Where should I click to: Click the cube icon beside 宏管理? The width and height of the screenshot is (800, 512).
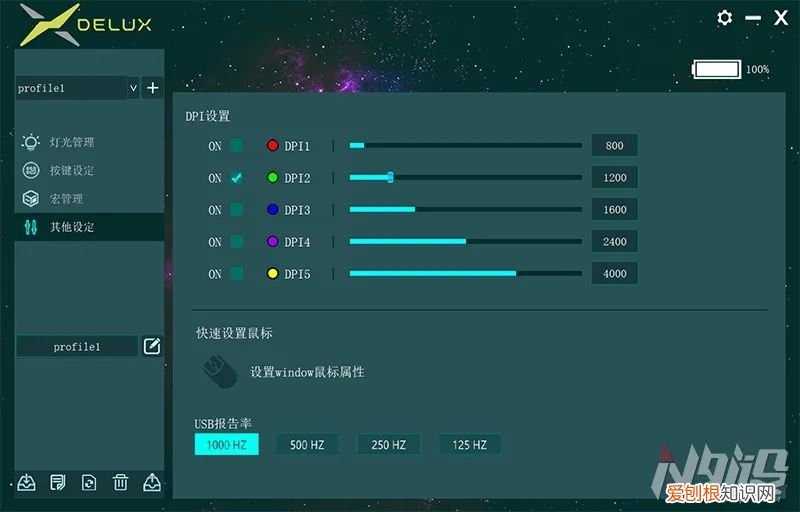31,198
